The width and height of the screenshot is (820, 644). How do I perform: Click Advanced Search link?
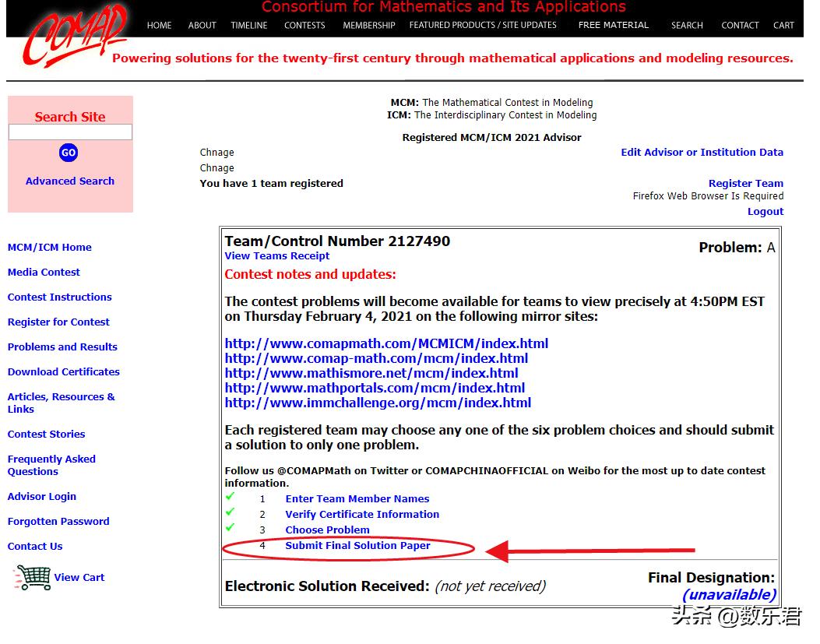[x=70, y=181]
